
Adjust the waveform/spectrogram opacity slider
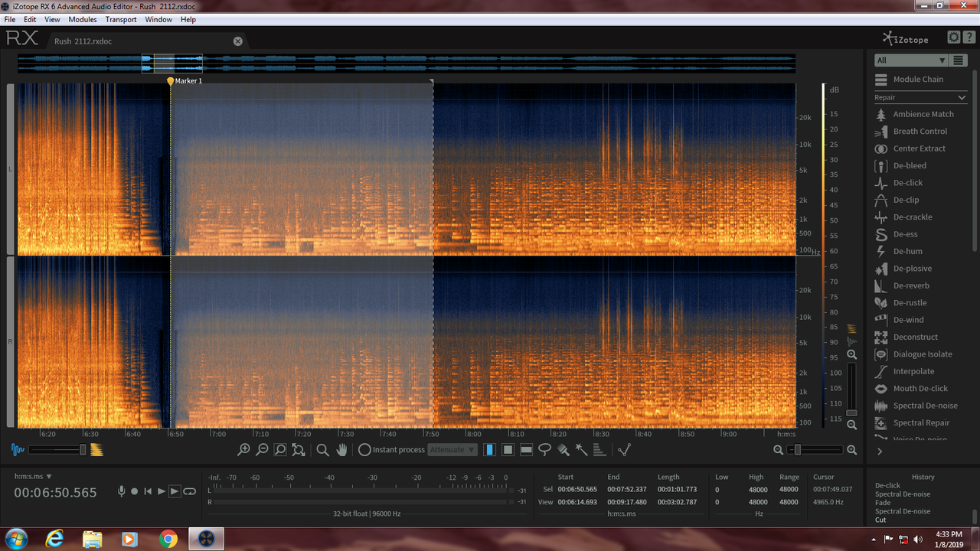(58, 450)
